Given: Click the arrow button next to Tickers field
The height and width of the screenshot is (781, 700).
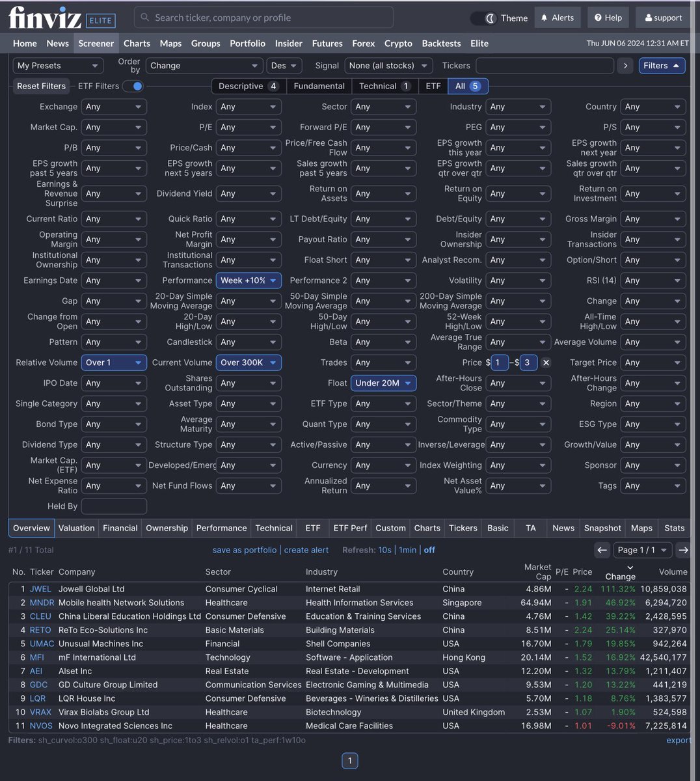Looking at the screenshot, I should (x=625, y=66).
